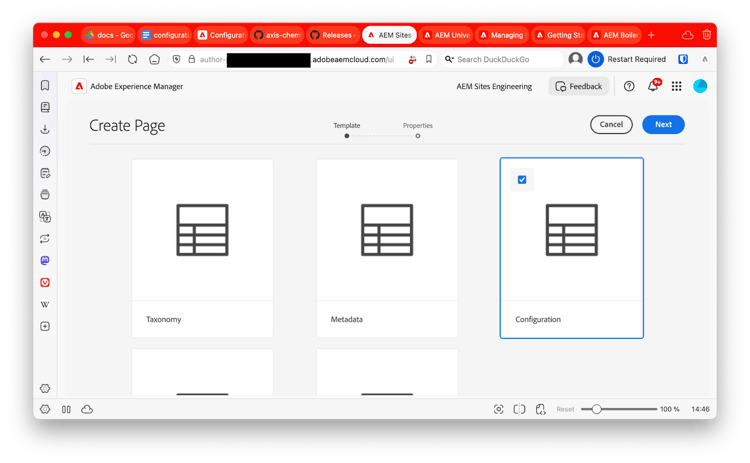Switch to the axis-chem GitHub tab
Viewport: 750px width, 463px height.
[277, 35]
